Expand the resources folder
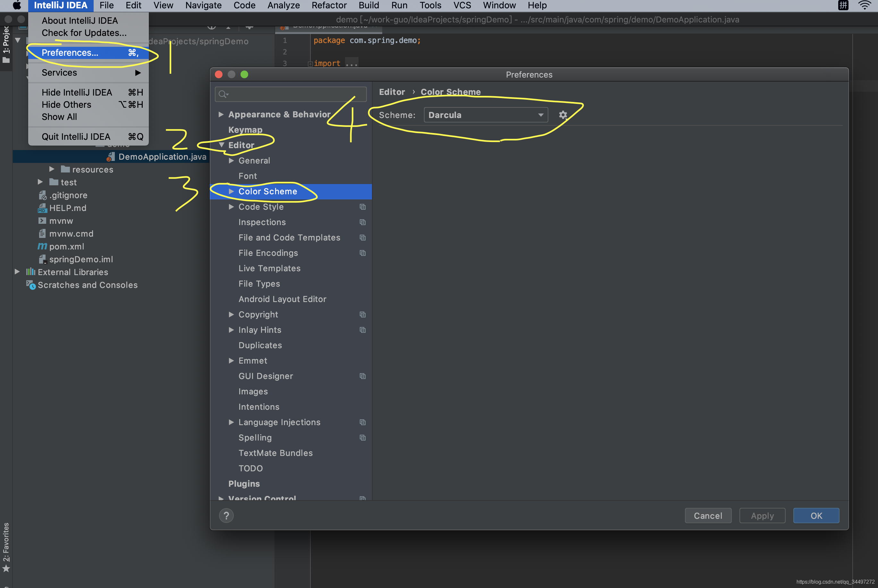The image size is (878, 588). pos(52,169)
